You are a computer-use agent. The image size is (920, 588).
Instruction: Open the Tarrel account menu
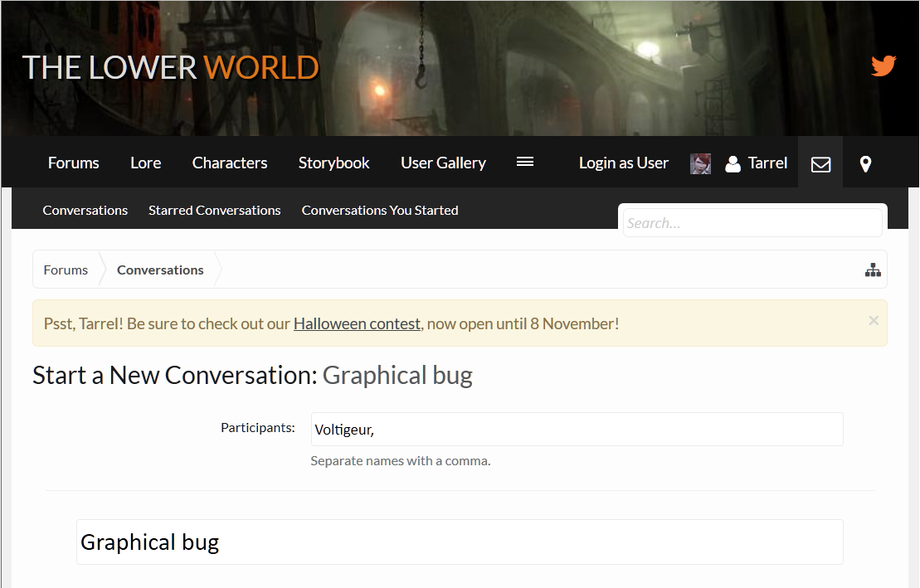tap(767, 163)
